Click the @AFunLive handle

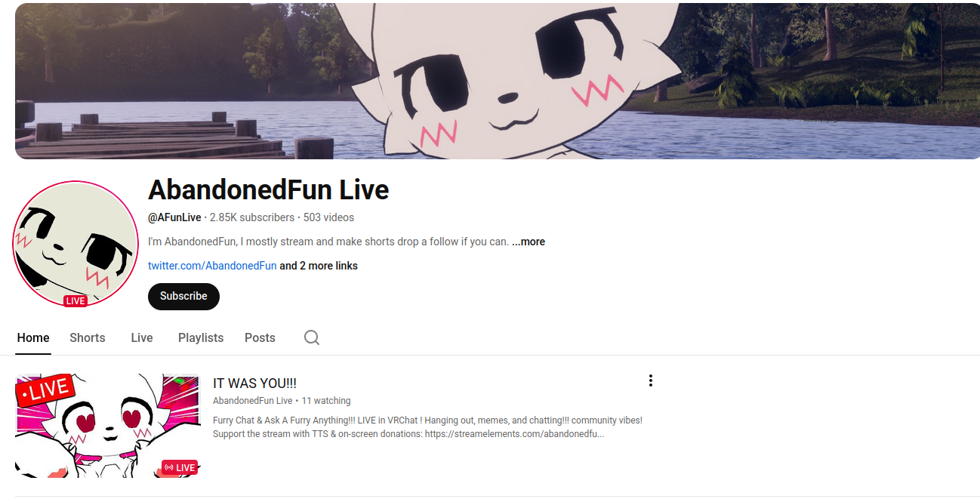[x=174, y=217]
